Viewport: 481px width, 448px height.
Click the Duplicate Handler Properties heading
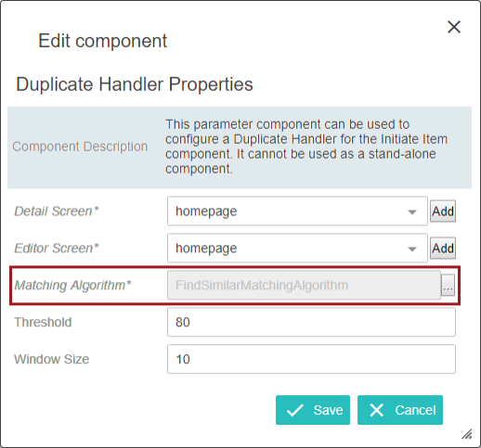tap(135, 84)
